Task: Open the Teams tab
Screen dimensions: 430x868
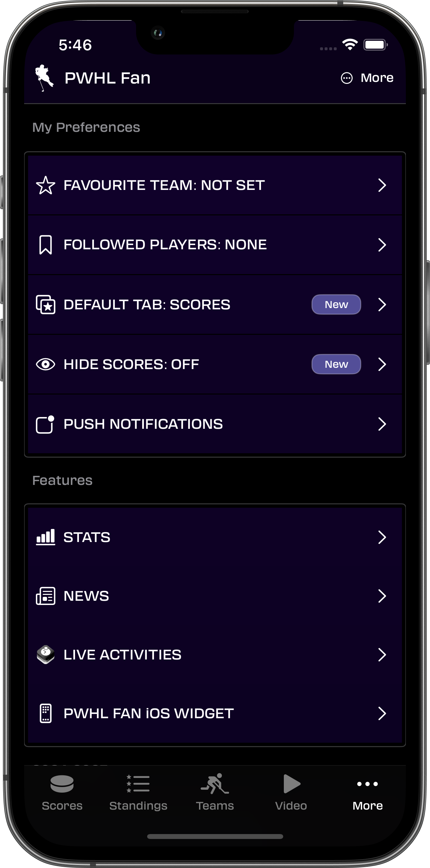Action: (x=215, y=793)
